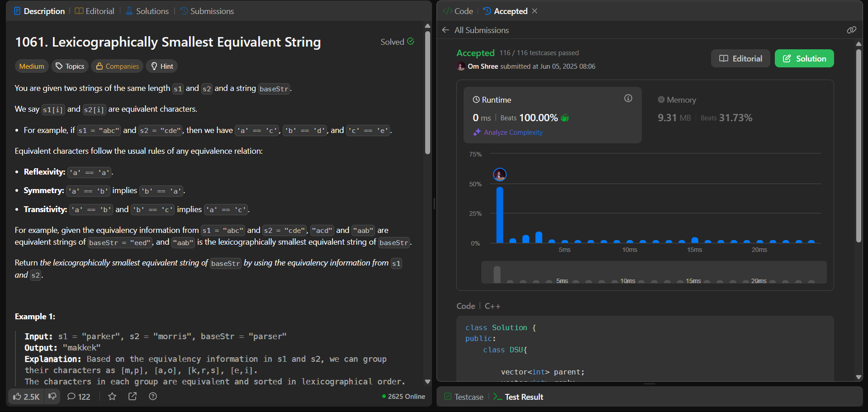The height and width of the screenshot is (412, 868).
Task: Select the Accepted tab
Action: 505,11
